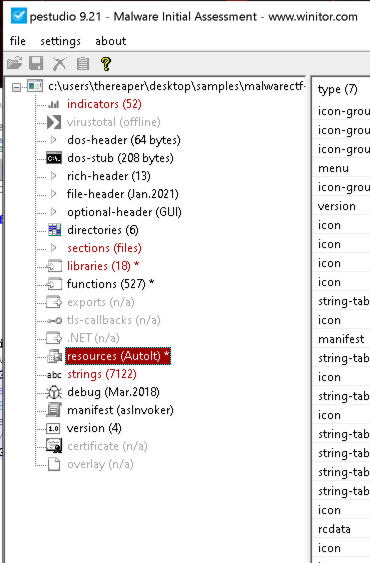Select functions (527) item
Image resolution: width=370 pixels, height=563 pixels.
(111, 284)
